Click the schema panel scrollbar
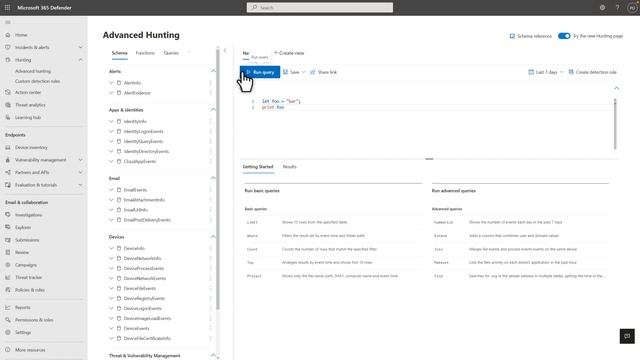 [218, 180]
